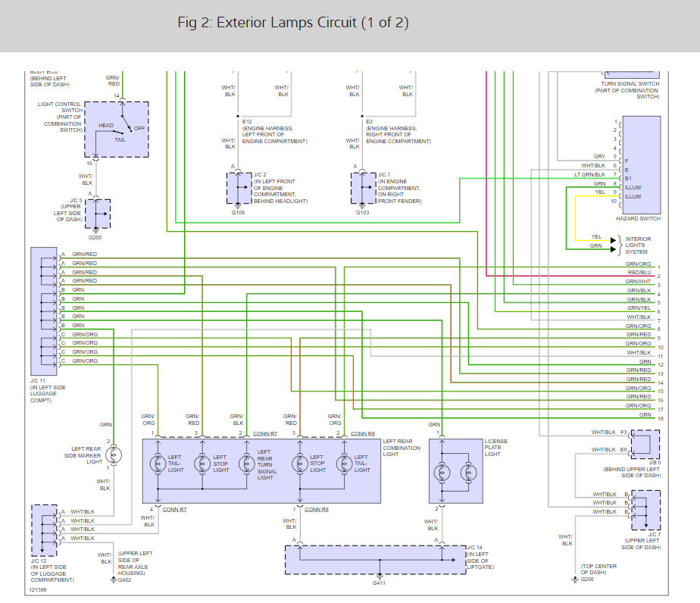This screenshot has width=700, height=603.
Task: Click the GRY wire label at hazard pin 5
Action: click(599, 157)
